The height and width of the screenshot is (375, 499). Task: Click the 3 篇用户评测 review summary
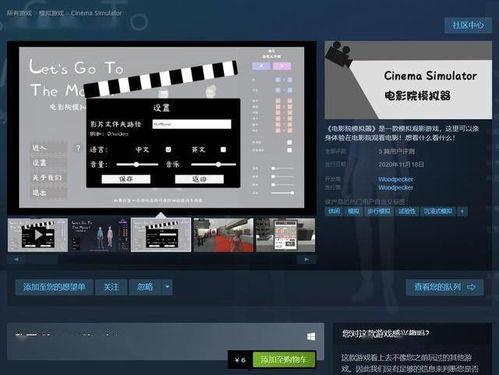(x=396, y=151)
